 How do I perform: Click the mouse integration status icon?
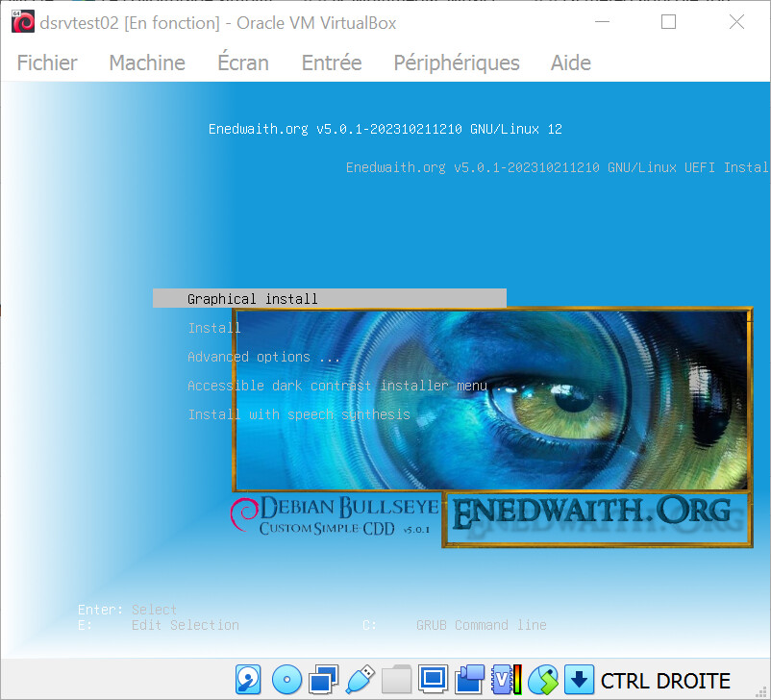pyautogui.click(x=543, y=680)
